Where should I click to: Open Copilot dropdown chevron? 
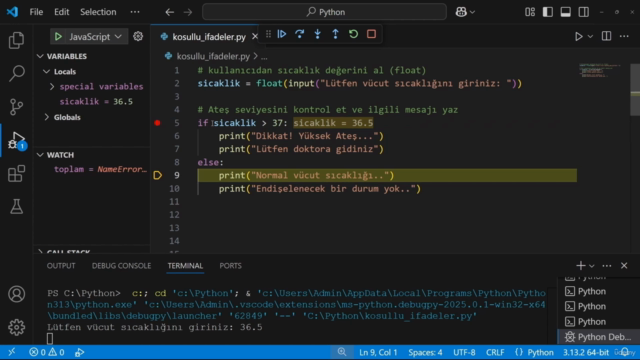pyautogui.click(x=472, y=12)
